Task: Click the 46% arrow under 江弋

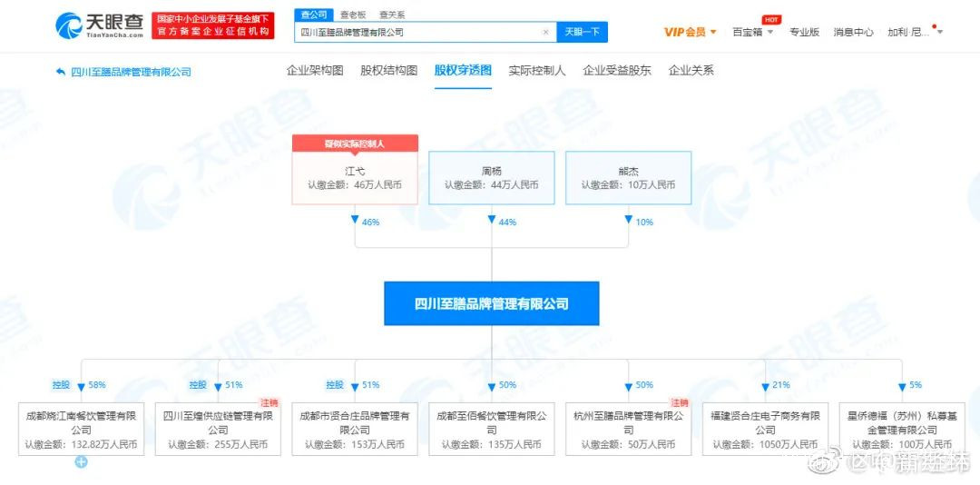Action: pyautogui.click(x=355, y=220)
